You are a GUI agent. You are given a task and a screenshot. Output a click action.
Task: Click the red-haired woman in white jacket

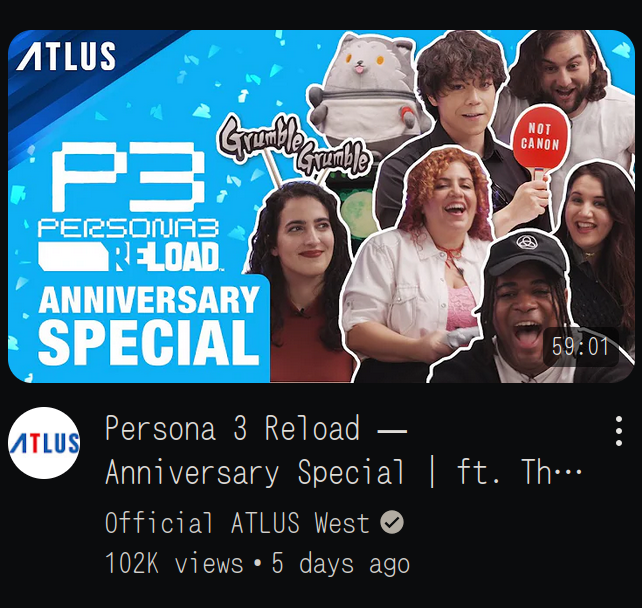[418, 254]
